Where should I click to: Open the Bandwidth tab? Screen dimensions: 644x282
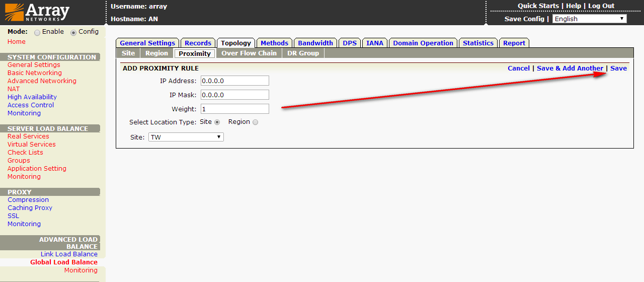[x=315, y=43]
